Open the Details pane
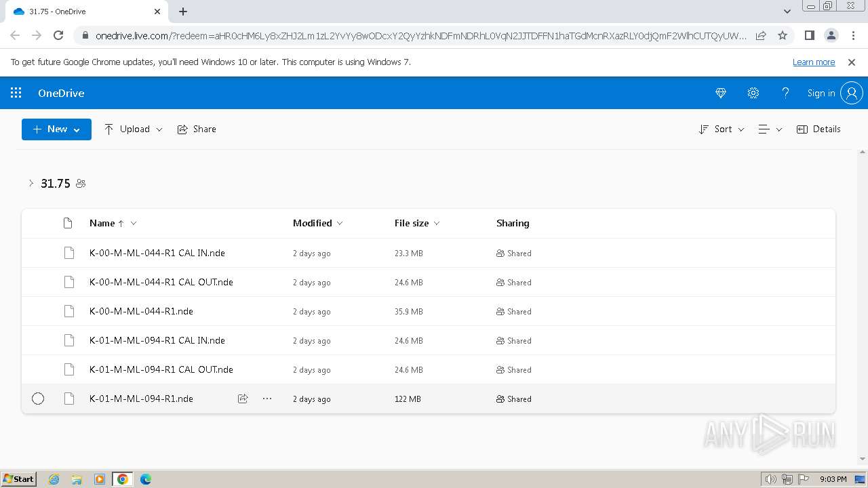 818,129
